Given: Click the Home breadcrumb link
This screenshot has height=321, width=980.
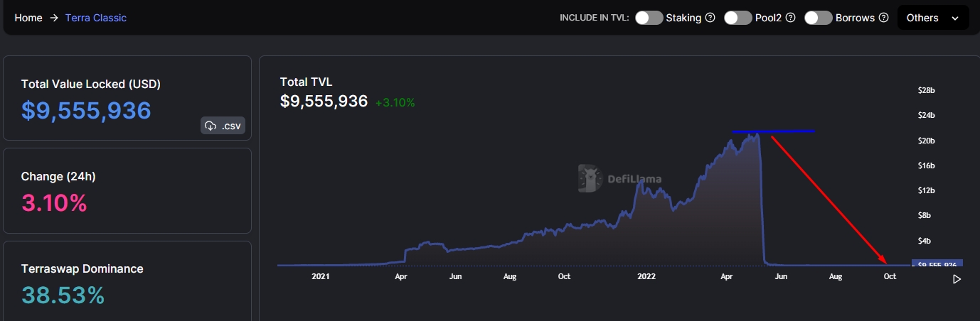Looking at the screenshot, I should click(28, 18).
